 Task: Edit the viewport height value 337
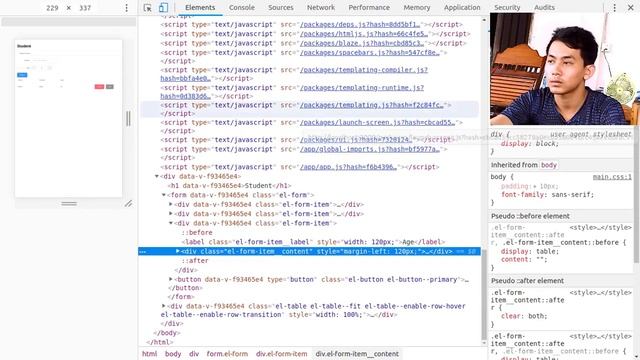pos(85,8)
